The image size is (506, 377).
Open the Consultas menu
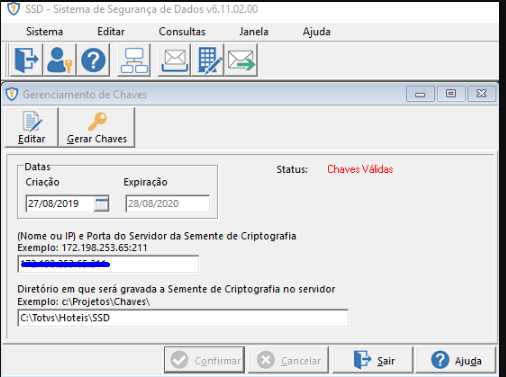point(182,32)
